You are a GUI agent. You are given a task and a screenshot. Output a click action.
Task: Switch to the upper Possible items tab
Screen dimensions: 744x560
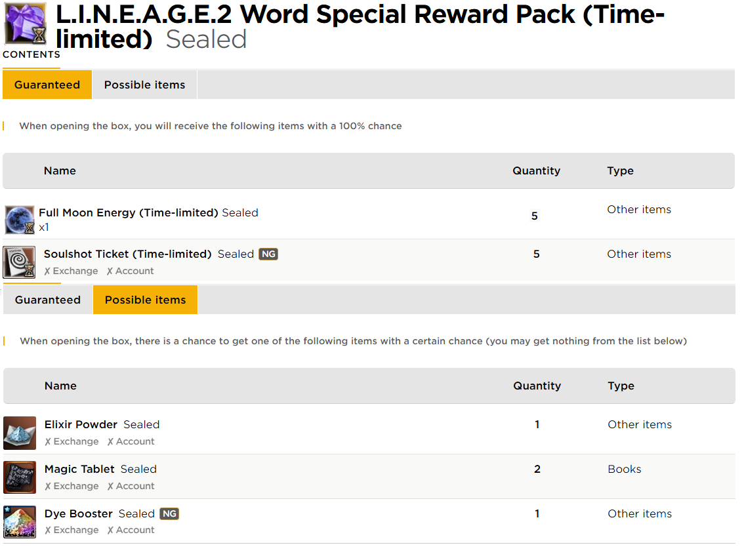[145, 85]
